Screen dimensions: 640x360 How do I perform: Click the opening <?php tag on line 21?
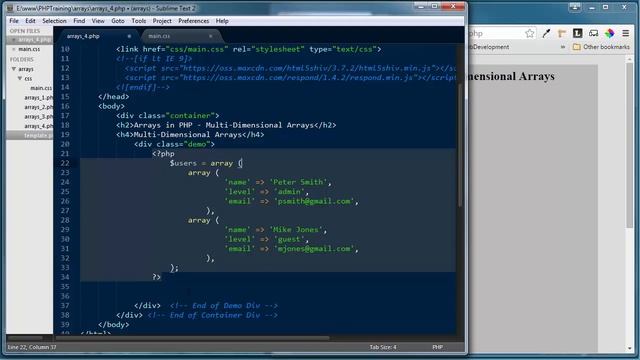tap(163, 154)
